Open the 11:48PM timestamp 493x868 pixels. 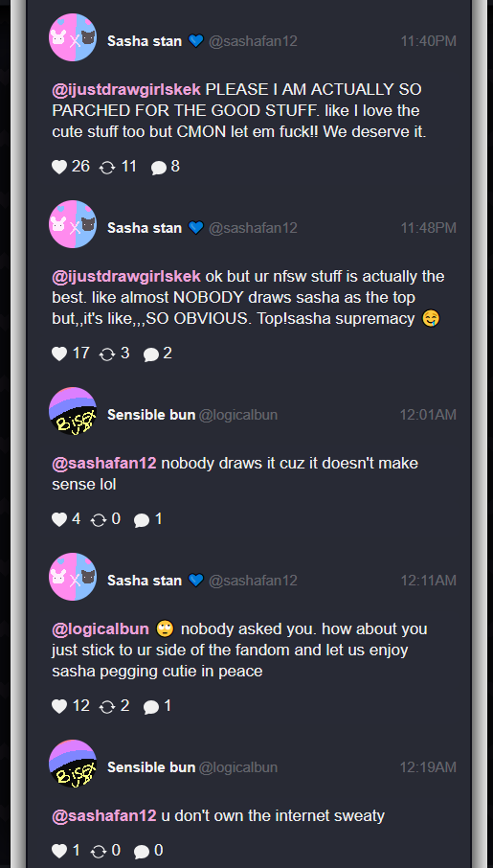pyautogui.click(x=428, y=227)
